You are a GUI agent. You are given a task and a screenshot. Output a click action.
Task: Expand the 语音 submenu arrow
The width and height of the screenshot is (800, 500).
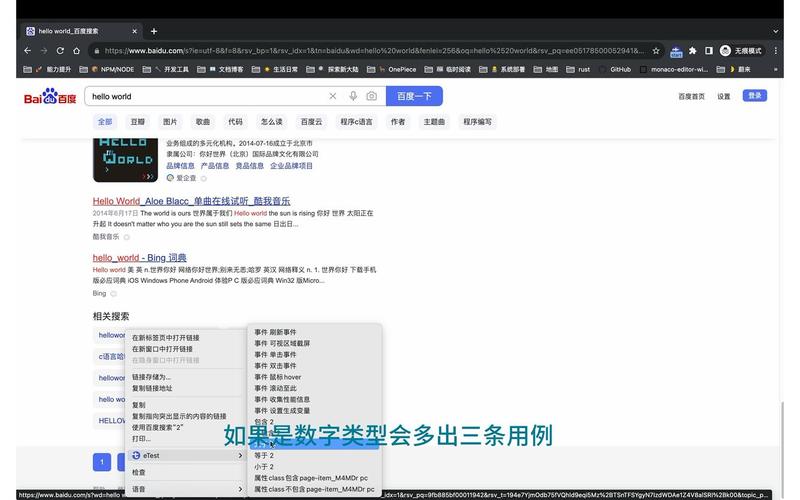[240, 489]
